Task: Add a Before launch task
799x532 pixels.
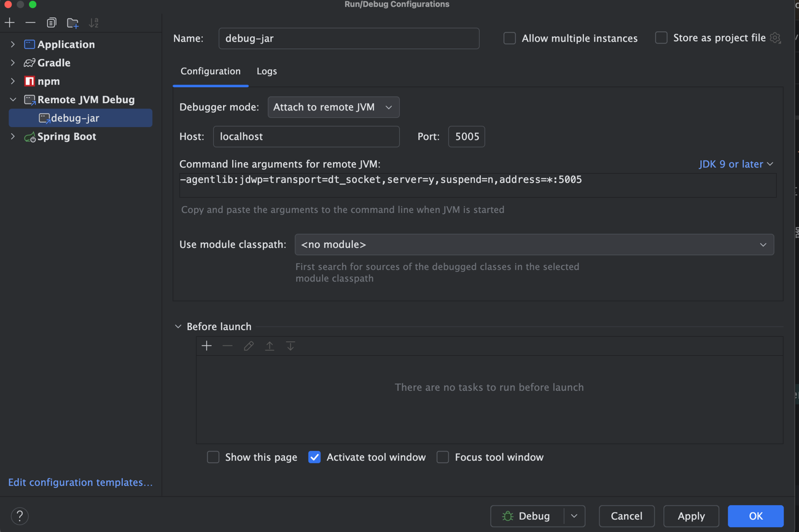Action: click(206, 346)
